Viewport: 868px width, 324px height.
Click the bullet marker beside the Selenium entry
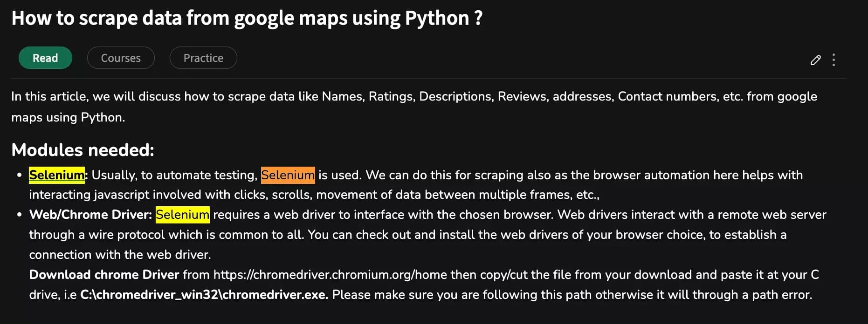tap(19, 175)
